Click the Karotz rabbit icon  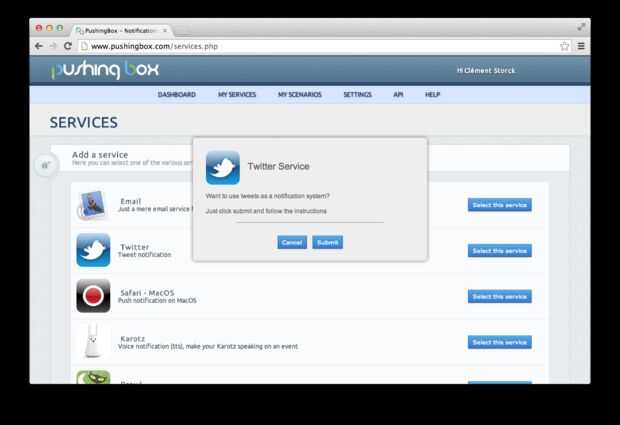coord(92,340)
